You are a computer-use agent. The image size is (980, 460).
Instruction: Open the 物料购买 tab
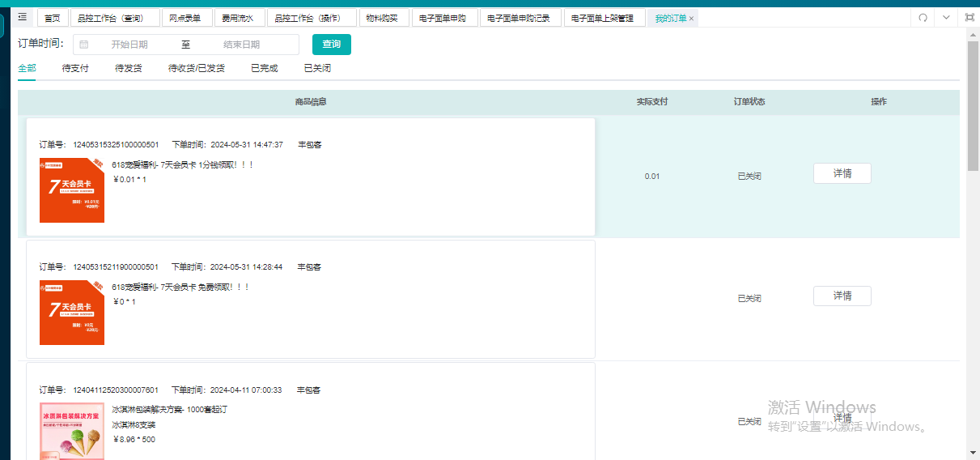point(384,18)
